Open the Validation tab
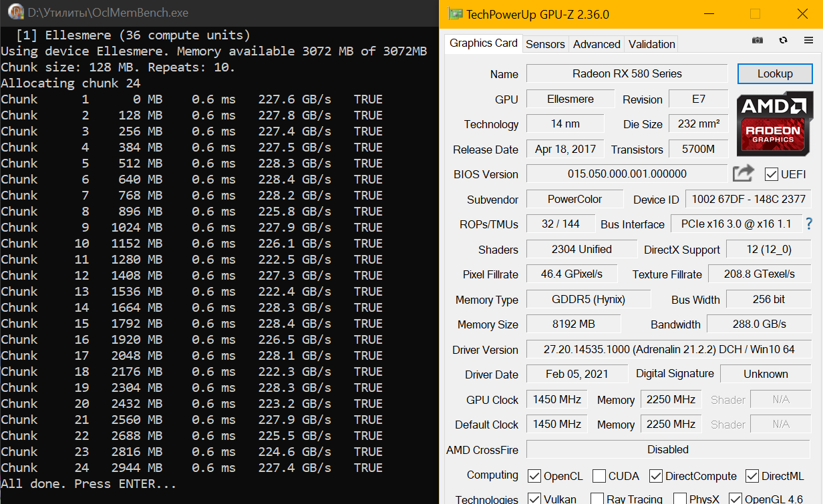The width and height of the screenshot is (823, 504). tap(651, 44)
